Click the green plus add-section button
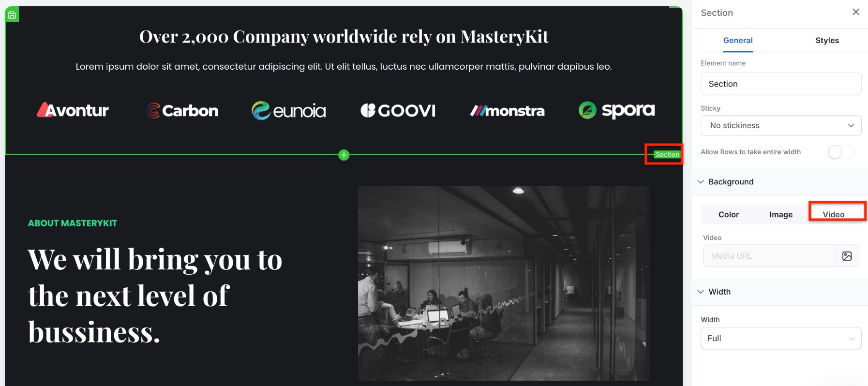Image resolution: width=868 pixels, height=386 pixels. 344,155
